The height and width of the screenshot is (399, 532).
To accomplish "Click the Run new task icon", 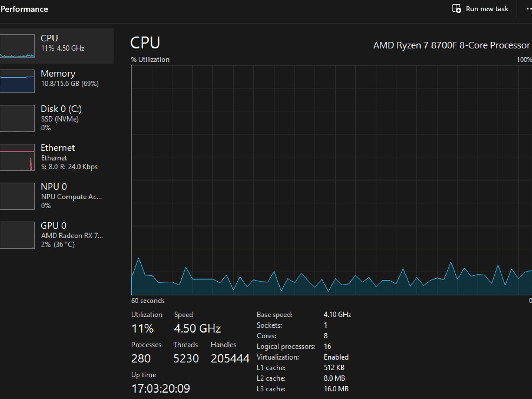I will (x=456, y=9).
